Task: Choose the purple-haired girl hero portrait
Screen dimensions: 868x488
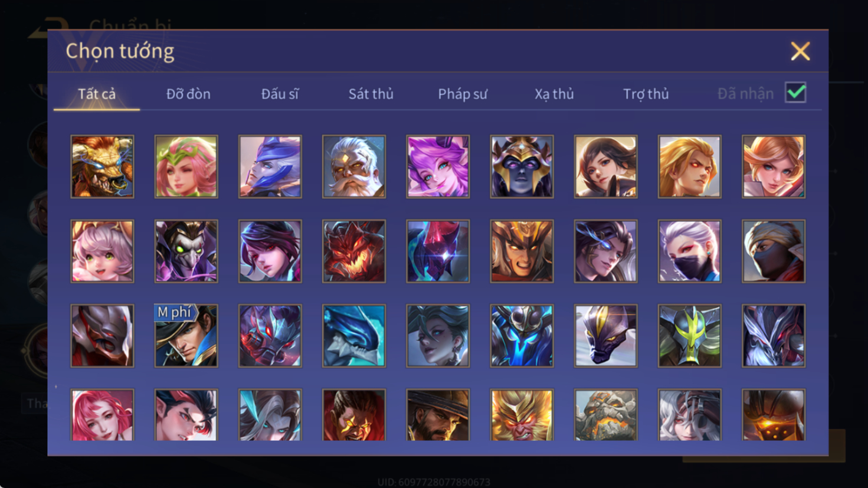Action: pyautogui.click(x=438, y=166)
